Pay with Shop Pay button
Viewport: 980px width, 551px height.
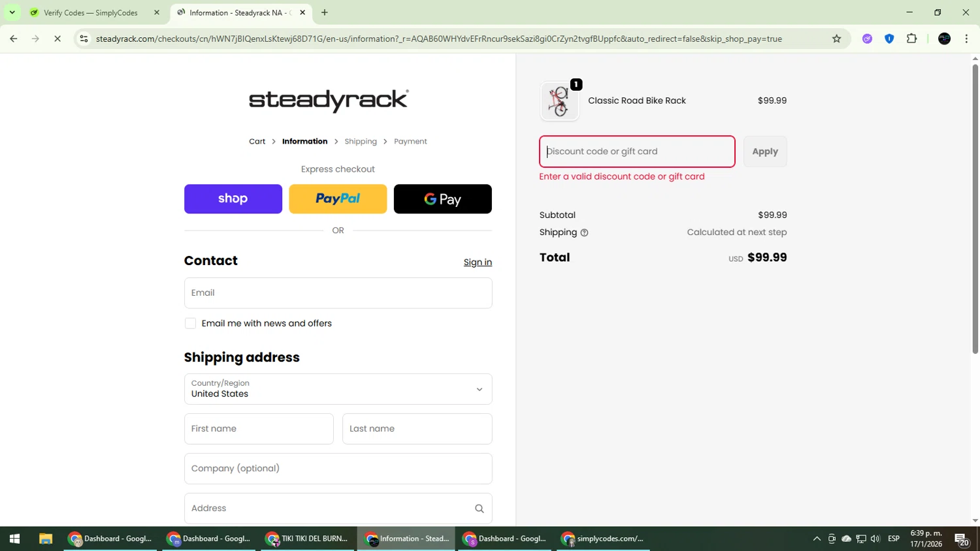click(233, 198)
